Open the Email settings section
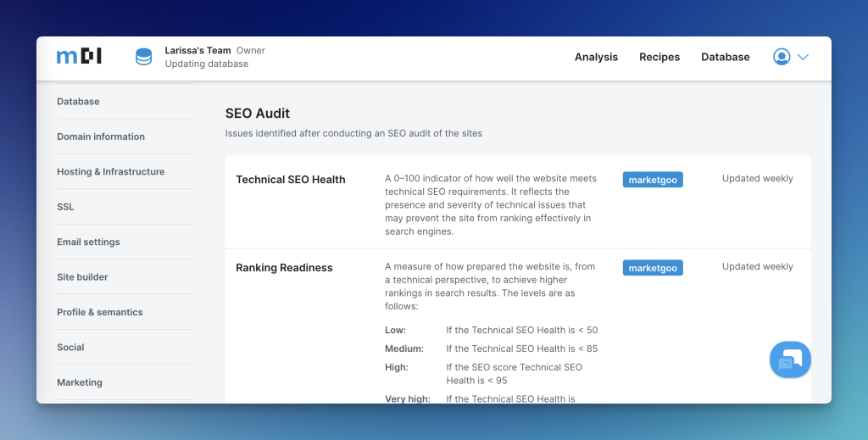The image size is (868, 440). pos(88,242)
